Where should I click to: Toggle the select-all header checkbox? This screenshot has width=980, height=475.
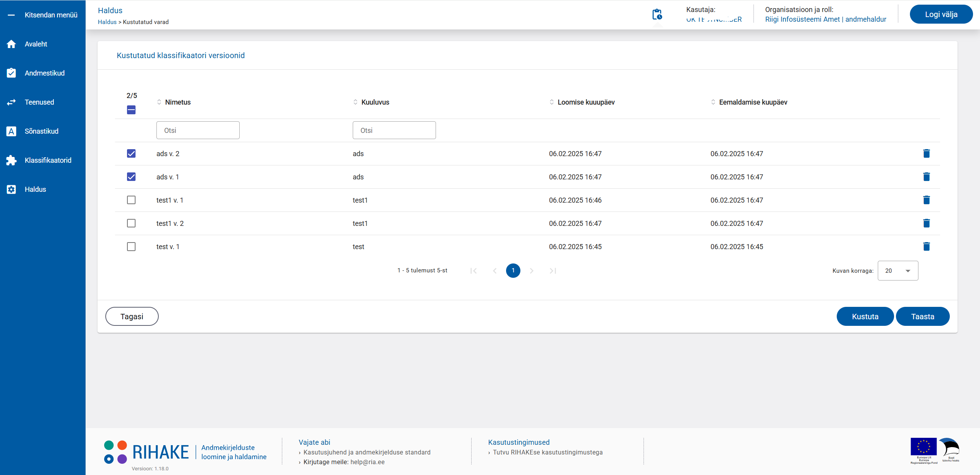click(131, 110)
